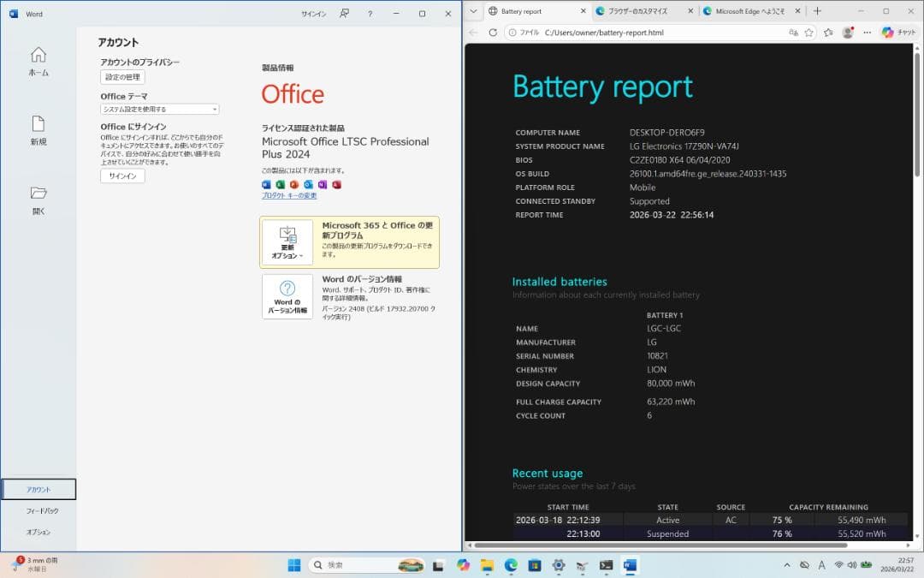Open the clock showing 22:57 in the taskbar
The width and height of the screenshot is (924, 578).
897,565
